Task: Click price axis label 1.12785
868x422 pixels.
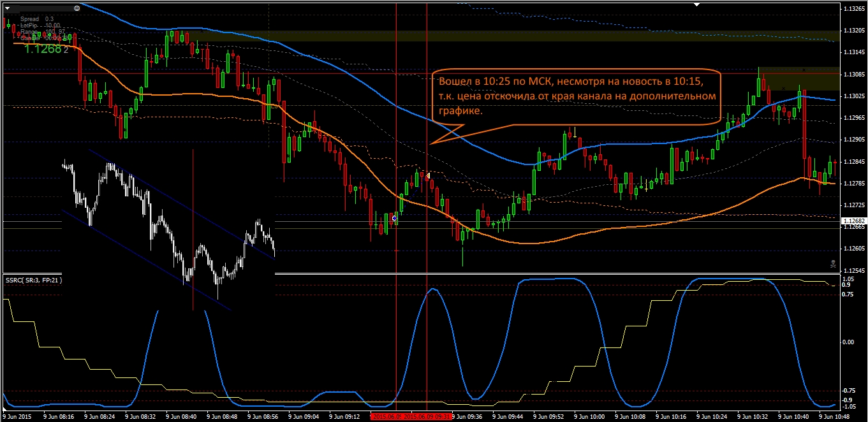Action: [853, 184]
